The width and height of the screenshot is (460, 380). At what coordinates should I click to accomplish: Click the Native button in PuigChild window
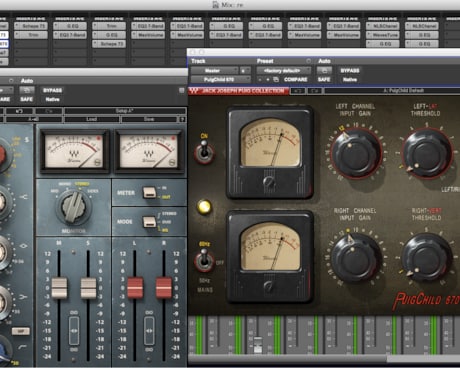point(350,79)
